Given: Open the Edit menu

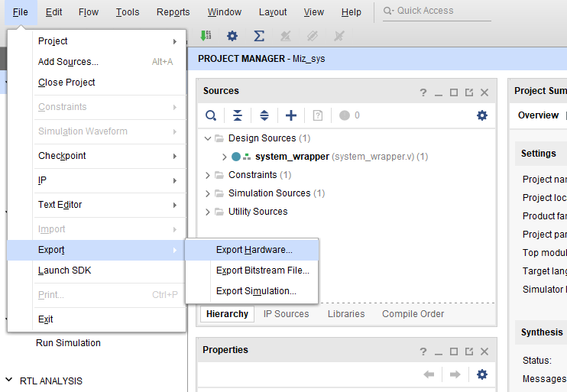Looking at the screenshot, I should (54, 12).
